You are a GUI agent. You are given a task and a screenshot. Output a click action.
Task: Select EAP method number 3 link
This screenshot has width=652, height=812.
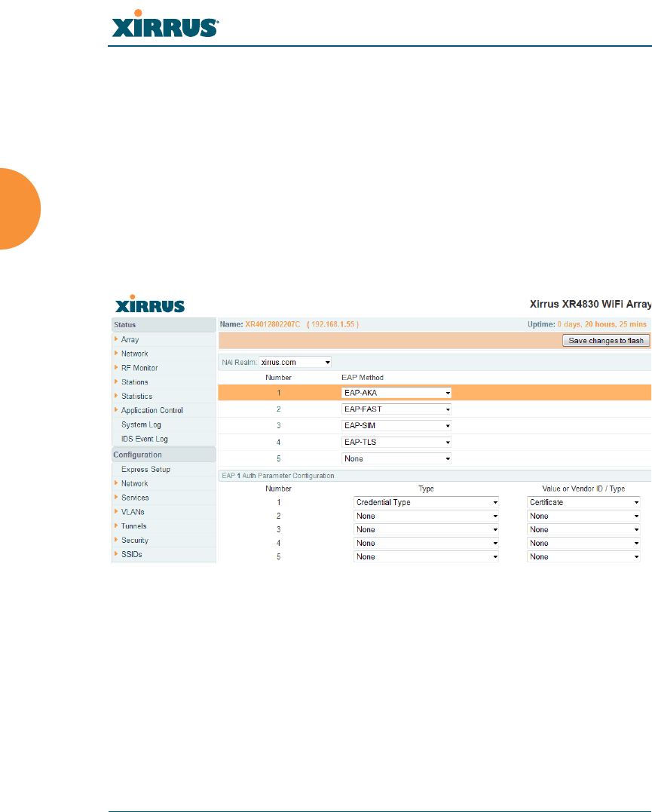[279, 426]
